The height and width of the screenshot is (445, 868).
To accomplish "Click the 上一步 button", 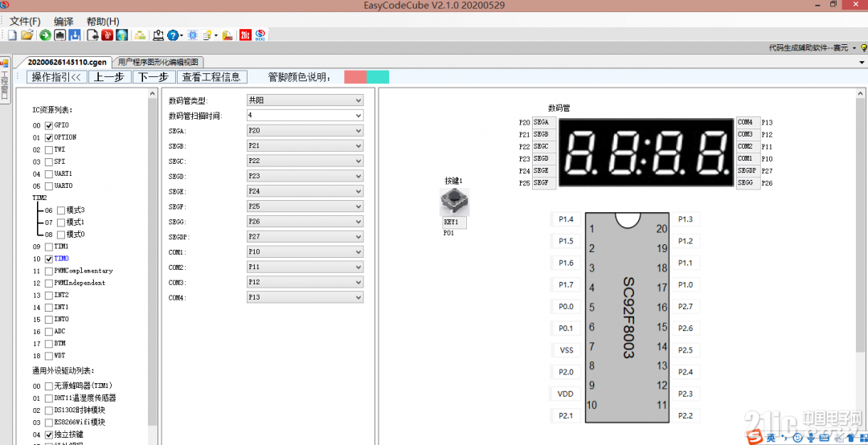I will coord(109,77).
